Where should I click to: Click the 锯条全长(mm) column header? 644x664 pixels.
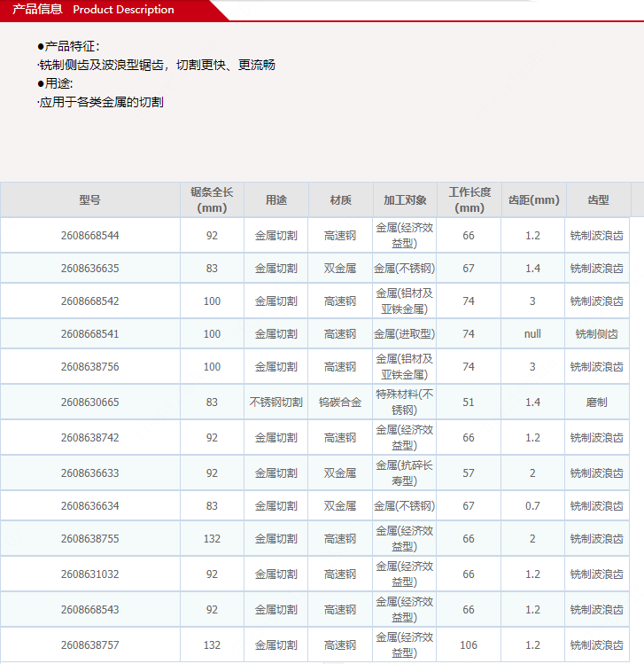pyautogui.click(x=212, y=200)
